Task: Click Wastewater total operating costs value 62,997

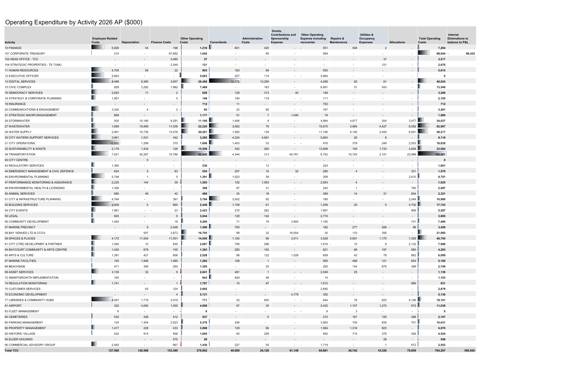Action: click(441, 126)
